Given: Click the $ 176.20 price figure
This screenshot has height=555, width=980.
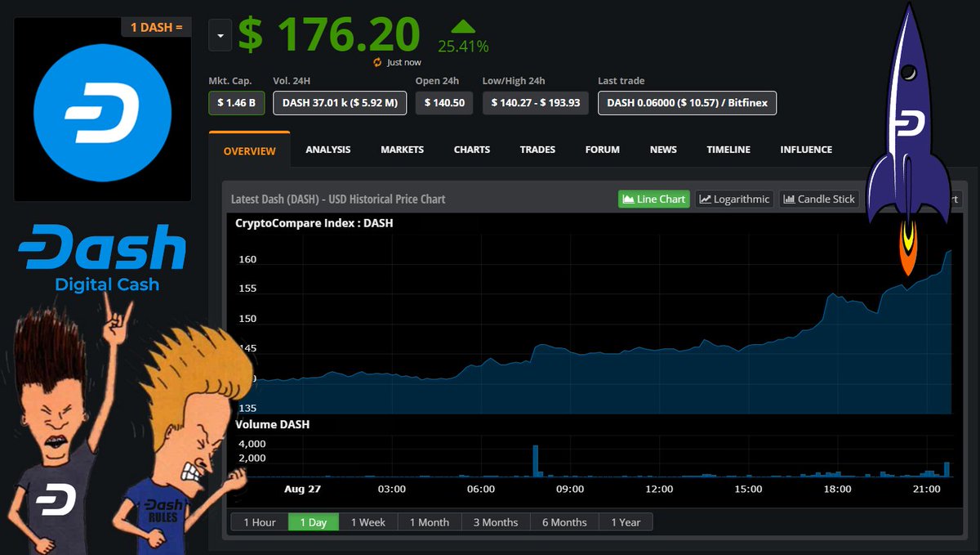Looking at the screenshot, I should (x=328, y=34).
